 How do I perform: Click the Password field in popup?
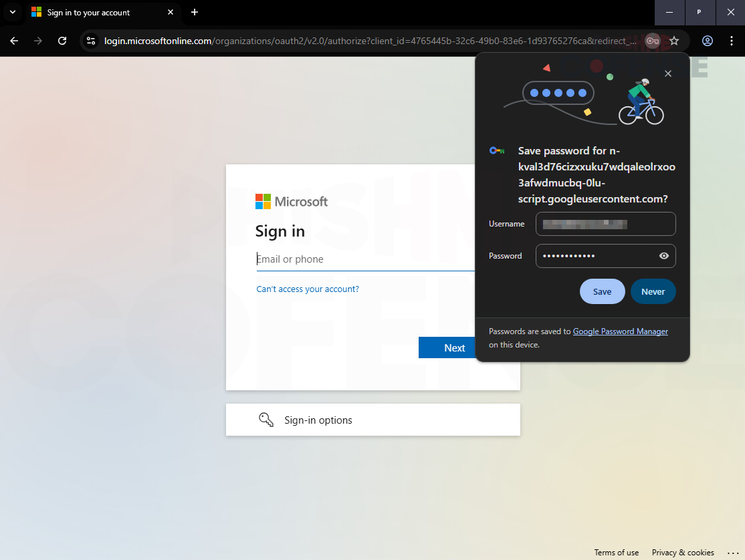tap(605, 256)
